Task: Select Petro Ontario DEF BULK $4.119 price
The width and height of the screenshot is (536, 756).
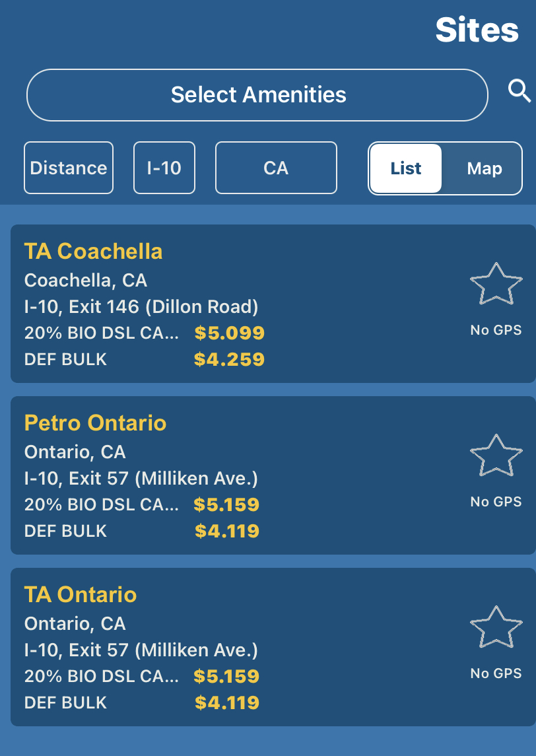Action: click(x=227, y=532)
